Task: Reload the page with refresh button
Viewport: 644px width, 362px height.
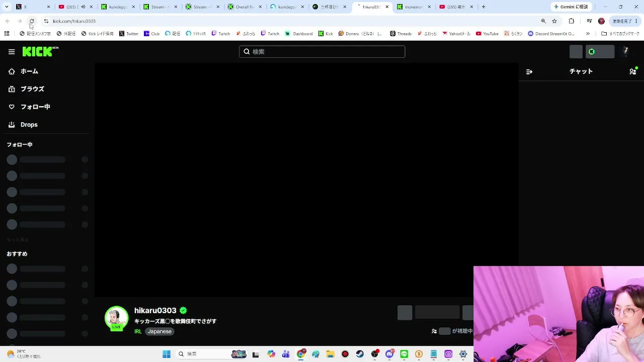Action: pos(32,21)
